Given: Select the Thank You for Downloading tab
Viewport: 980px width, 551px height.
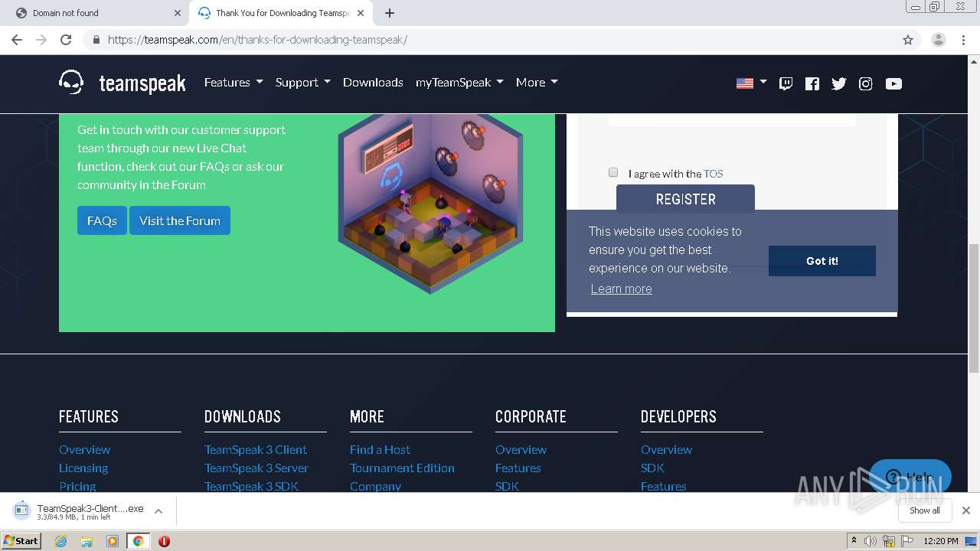Looking at the screenshot, I should [282, 13].
